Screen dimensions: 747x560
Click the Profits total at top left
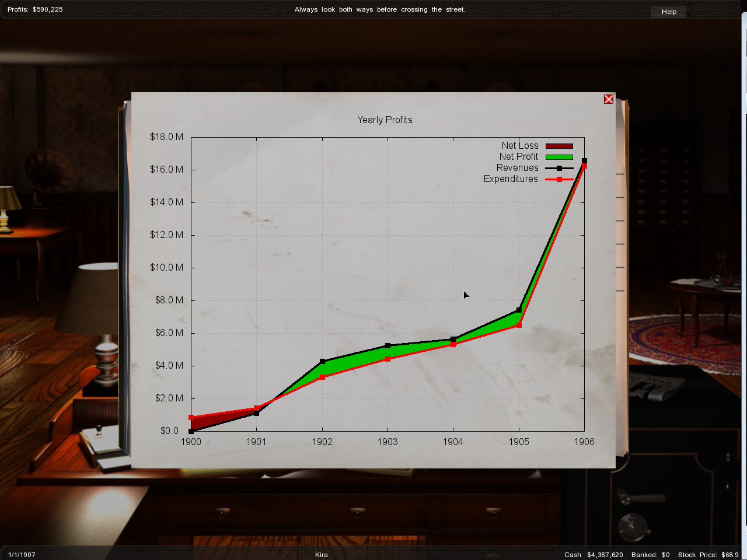coord(35,9)
